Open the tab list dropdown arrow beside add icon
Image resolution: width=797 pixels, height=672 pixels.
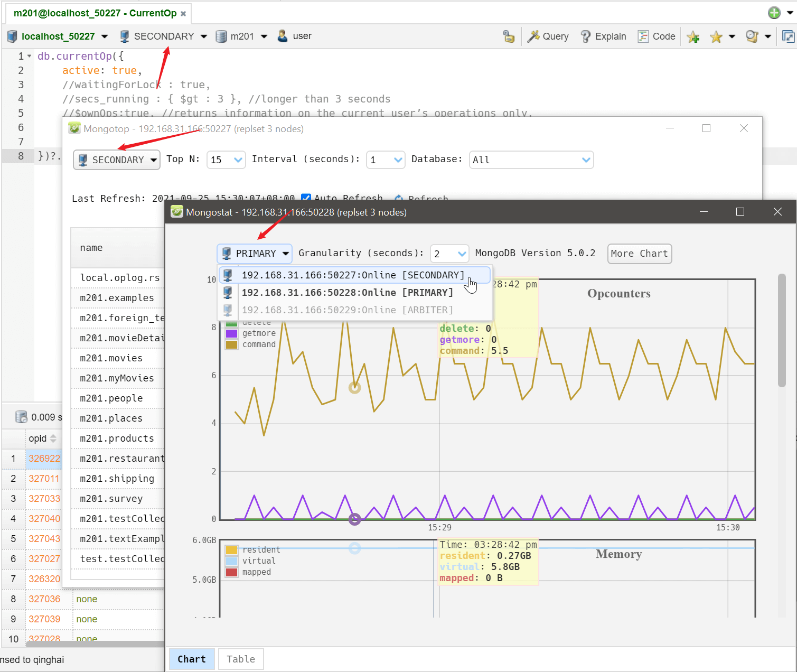tap(790, 13)
